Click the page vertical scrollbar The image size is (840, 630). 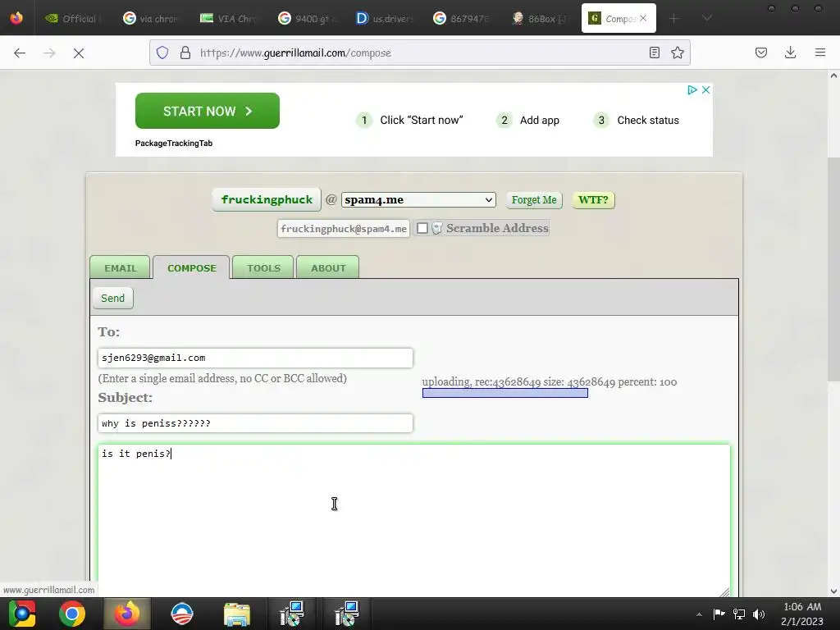833,269
